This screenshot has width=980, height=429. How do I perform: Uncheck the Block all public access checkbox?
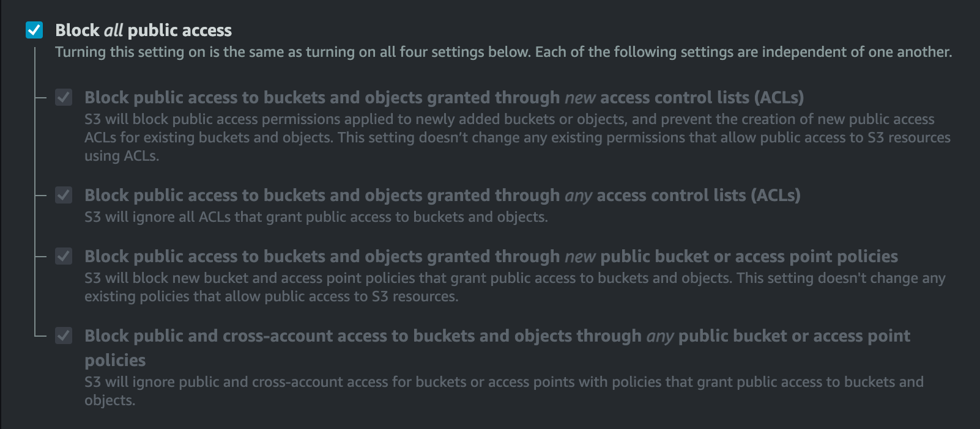pyautogui.click(x=34, y=29)
